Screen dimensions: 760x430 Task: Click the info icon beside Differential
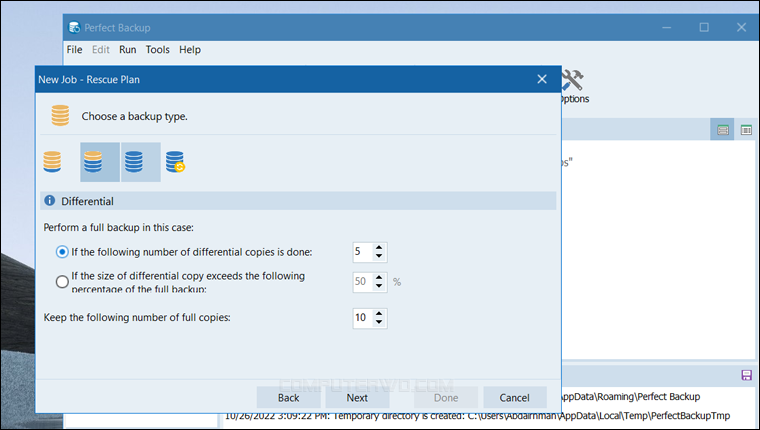pyautogui.click(x=49, y=201)
